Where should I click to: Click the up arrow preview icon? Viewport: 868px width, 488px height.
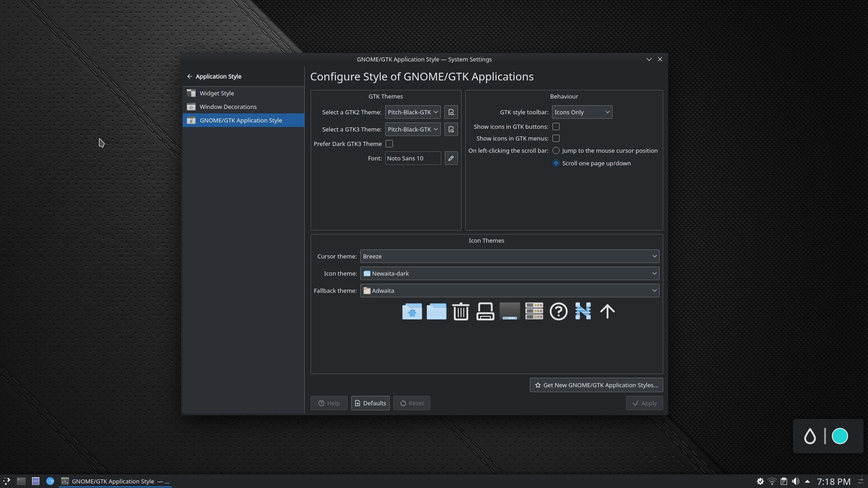coord(607,311)
